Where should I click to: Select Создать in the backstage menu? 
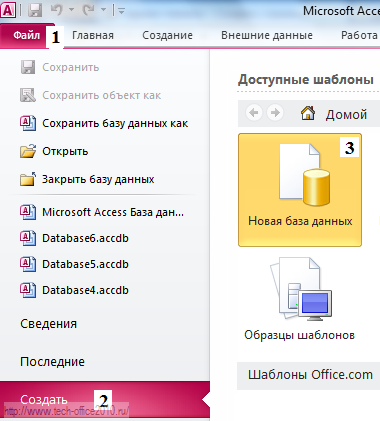pos(105,399)
